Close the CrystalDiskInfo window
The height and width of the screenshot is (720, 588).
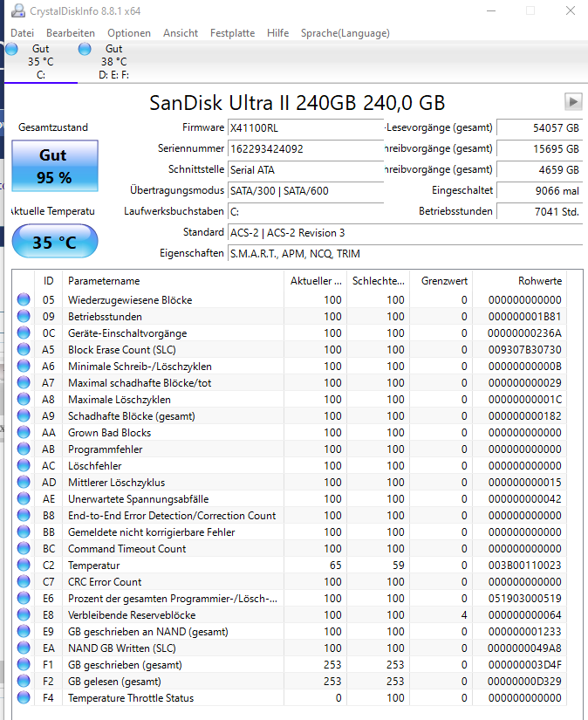click(x=570, y=10)
